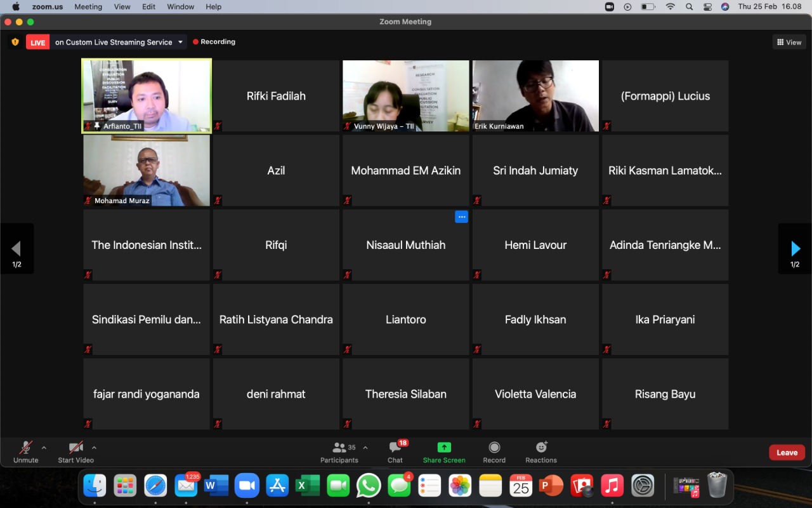Image resolution: width=812 pixels, height=508 pixels.
Task: Expand video options arrow beside Start Video
Action: coord(94,448)
